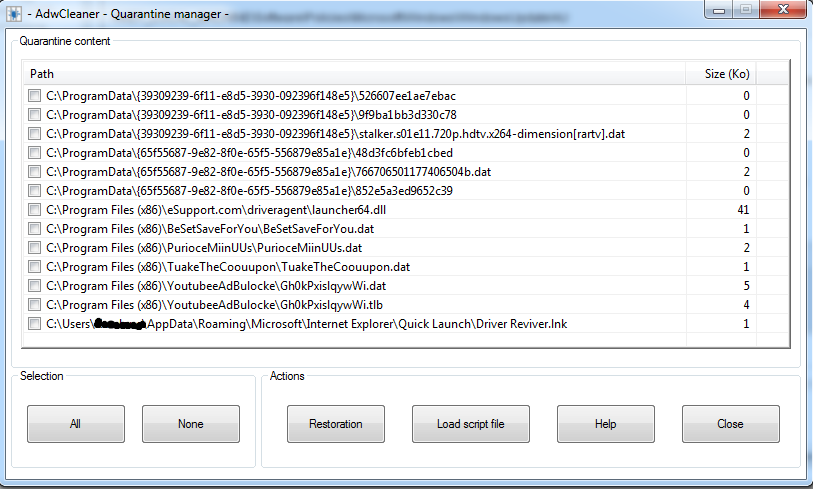
Task: Open the Help button
Action: [606, 424]
